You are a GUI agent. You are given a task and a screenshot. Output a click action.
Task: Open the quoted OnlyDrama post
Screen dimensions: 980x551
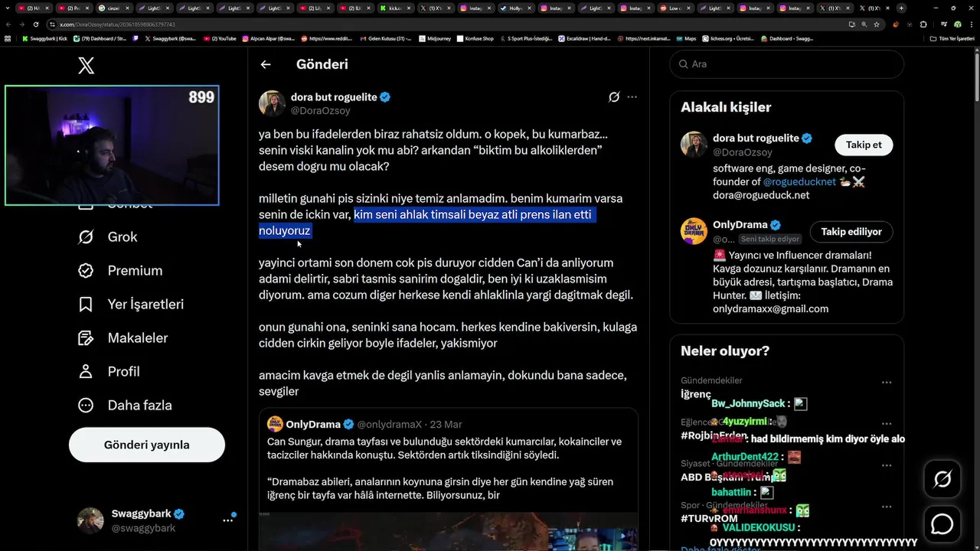[449, 479]
